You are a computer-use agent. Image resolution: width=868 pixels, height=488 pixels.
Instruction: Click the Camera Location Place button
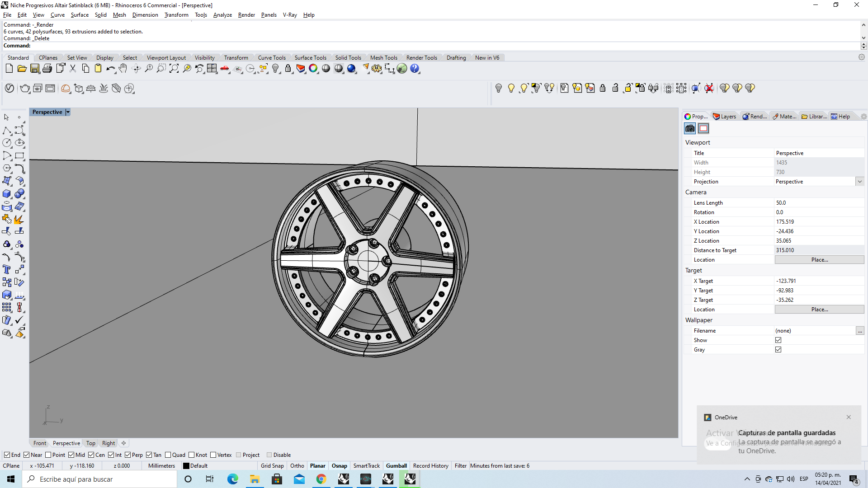819,260
